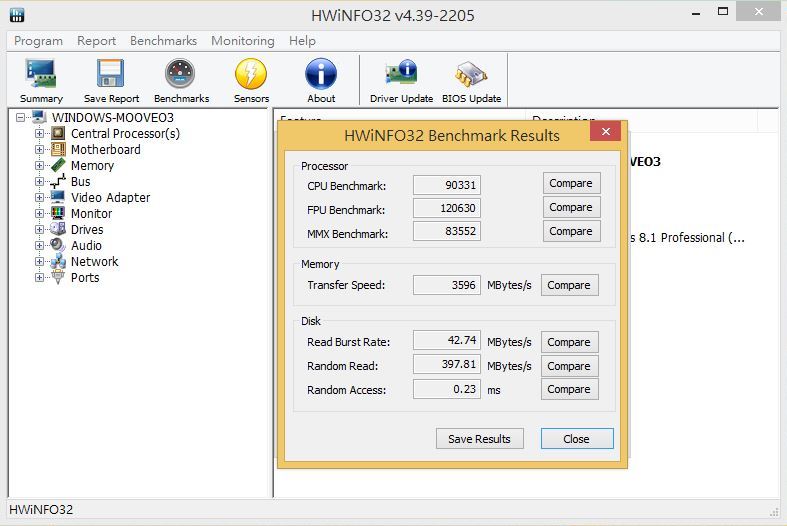Click the BIOS Update chip icon
The image size is (787, 526).
point(471,74)
